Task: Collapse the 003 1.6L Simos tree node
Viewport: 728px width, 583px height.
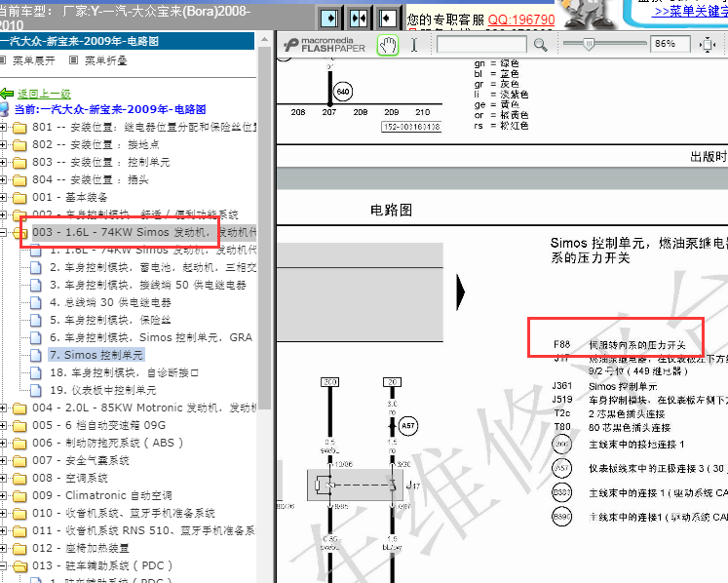Action: point(3,232)
